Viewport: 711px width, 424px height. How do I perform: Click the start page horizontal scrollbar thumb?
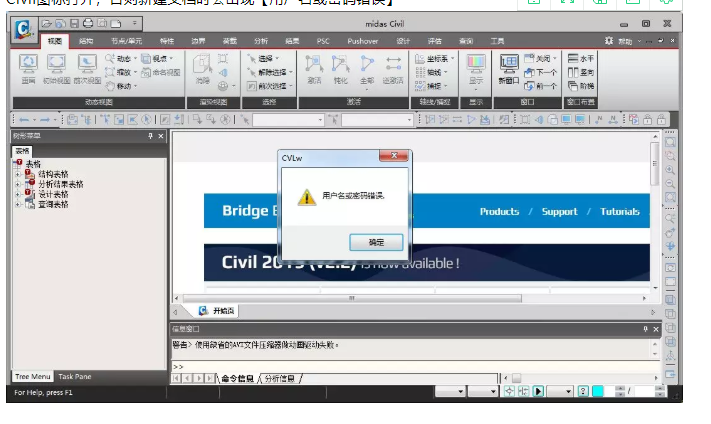click(x=352, y=298)
